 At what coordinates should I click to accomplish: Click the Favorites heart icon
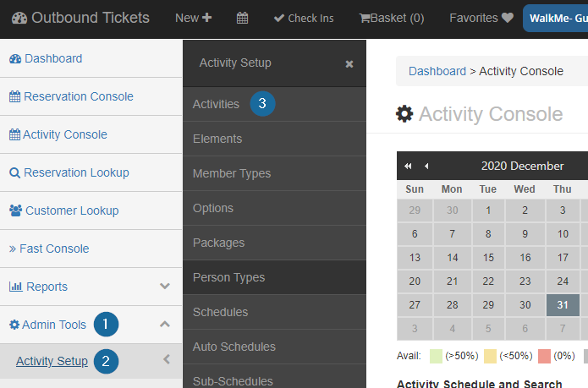[508, 18]
